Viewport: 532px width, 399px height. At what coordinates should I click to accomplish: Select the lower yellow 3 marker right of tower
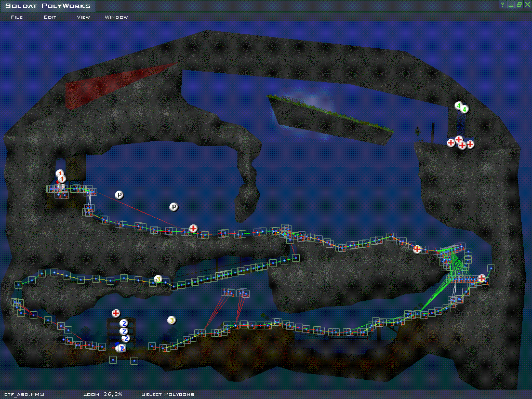171,320
